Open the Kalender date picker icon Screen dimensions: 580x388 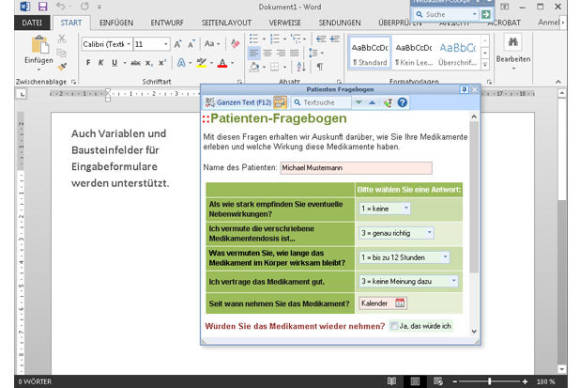coord(400,303)
